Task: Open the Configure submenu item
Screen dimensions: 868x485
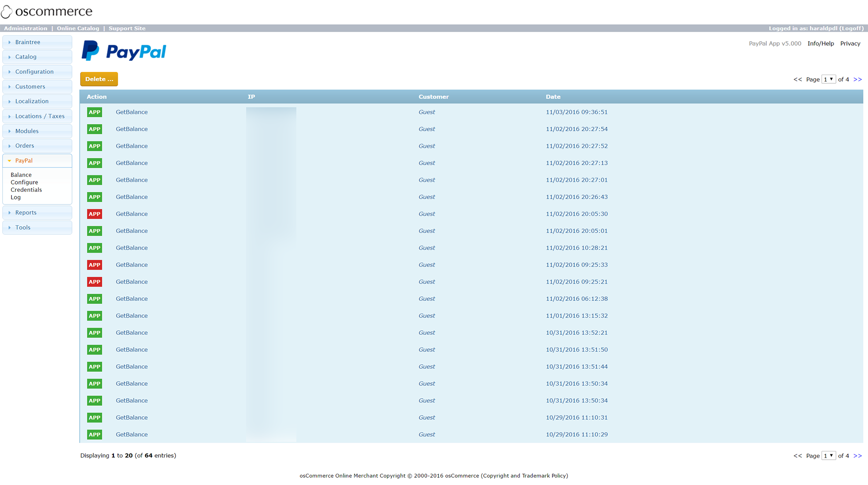Action: pos(24,182)
